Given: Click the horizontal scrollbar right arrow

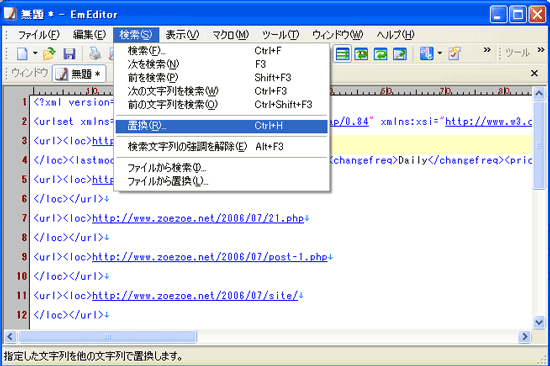Looking at the screenshot, I should [x=525, y=337].
